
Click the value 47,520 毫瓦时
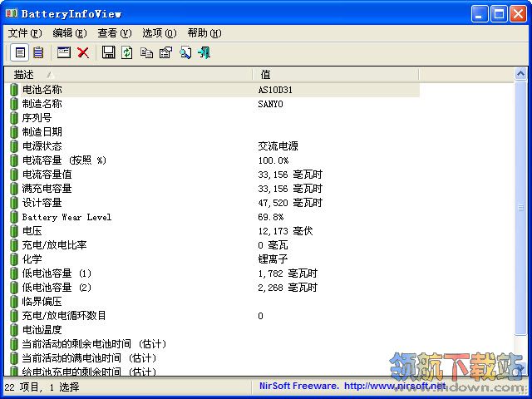290,203
